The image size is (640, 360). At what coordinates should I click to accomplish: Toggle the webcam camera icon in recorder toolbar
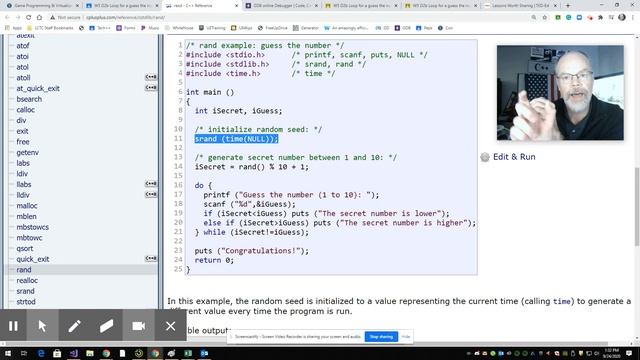[x=138, y=326]
